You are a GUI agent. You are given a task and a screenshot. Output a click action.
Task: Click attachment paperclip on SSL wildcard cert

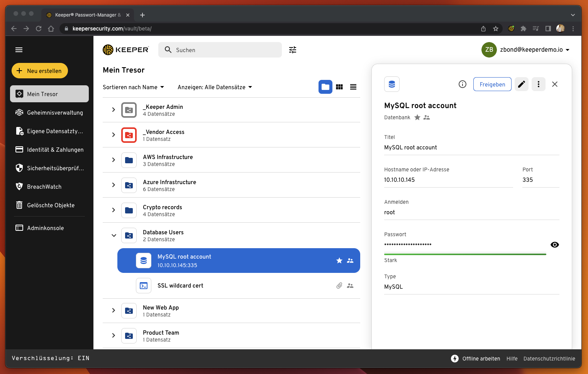pyautogui.click(x=339, y=286)
